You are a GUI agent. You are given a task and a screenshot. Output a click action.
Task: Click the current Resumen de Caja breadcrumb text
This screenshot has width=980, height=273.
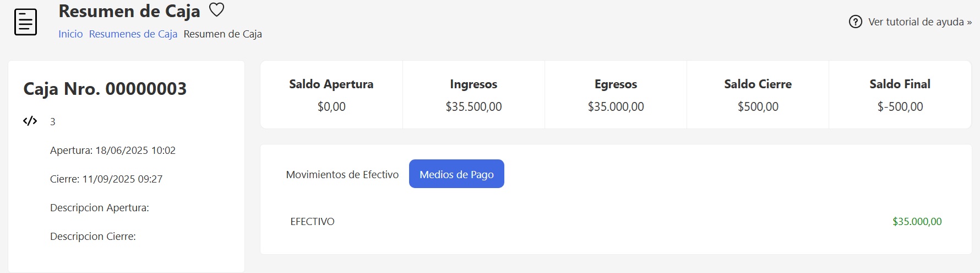pos(222,34)
